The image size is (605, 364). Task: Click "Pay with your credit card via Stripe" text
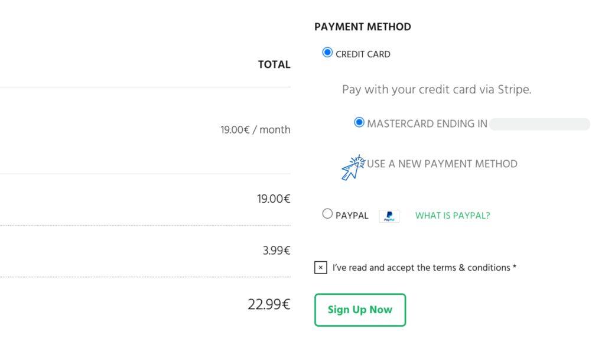coord(437,90)
